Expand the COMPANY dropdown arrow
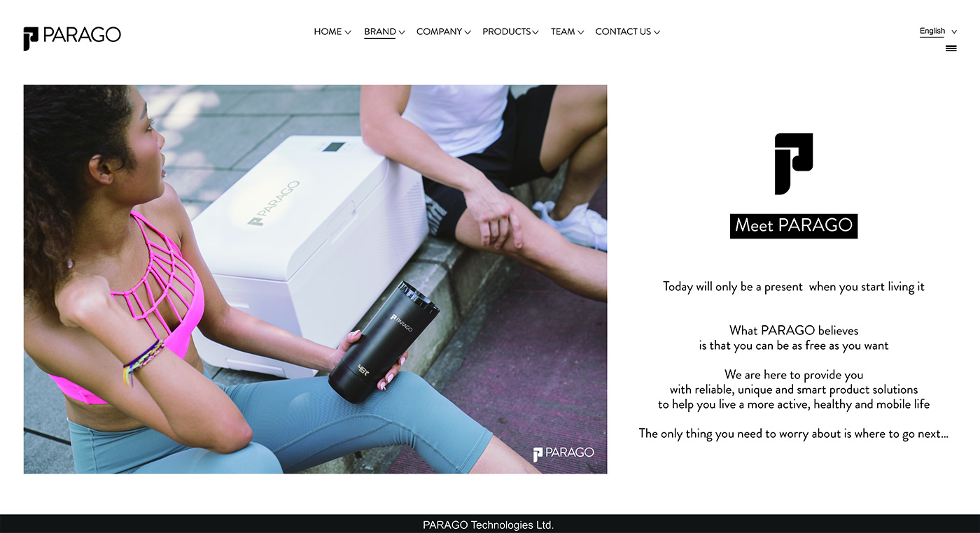This screenshot has width=980, height=533. coord(468,32)
